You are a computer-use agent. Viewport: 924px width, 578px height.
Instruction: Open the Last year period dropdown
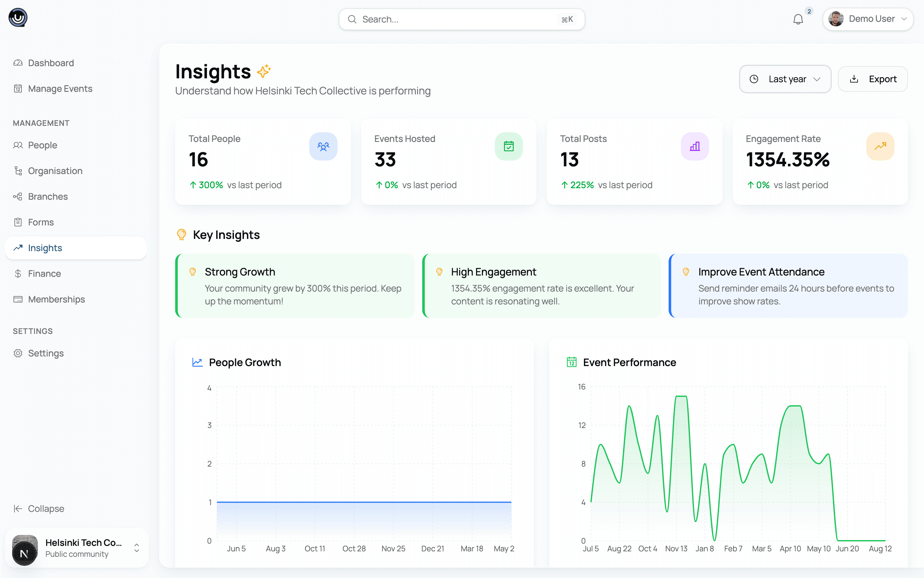click(x=785, y=79)
